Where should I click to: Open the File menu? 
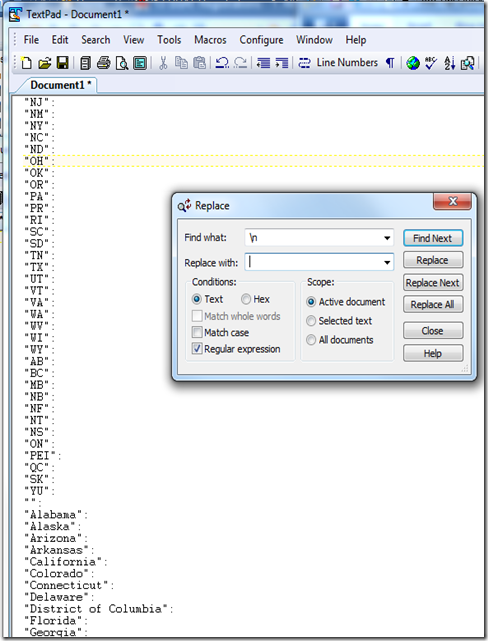tap(31, 40)
